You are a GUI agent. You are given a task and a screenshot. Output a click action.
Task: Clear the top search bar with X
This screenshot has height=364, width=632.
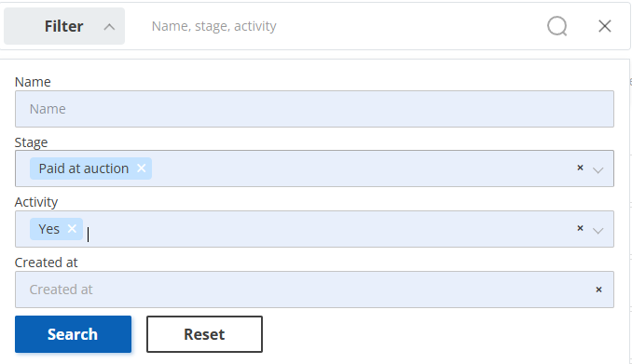[x=605, y=26]
